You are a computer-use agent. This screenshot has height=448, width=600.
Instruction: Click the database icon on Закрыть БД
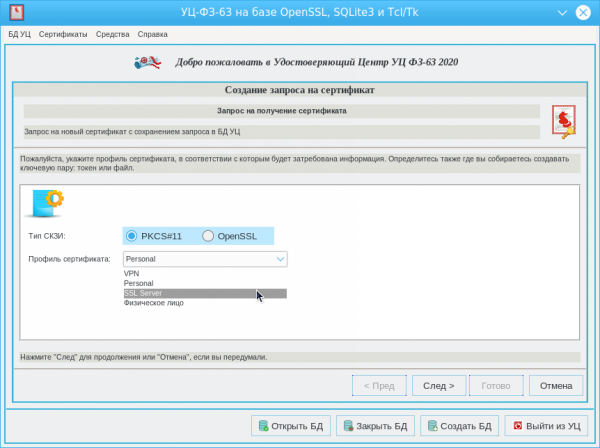click(x=347, y=425)
